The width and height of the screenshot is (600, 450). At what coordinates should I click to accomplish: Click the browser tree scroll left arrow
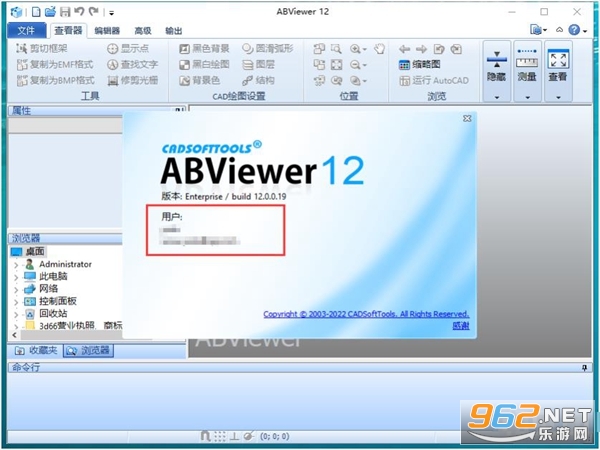pos(15,335)
